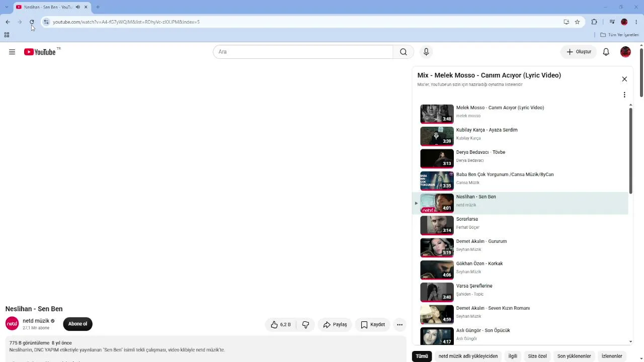Image resolution: width=644 pixels, height=362 pixels.
Task: Close the Neslihan - Sen Ben tab
Action: 86,7
